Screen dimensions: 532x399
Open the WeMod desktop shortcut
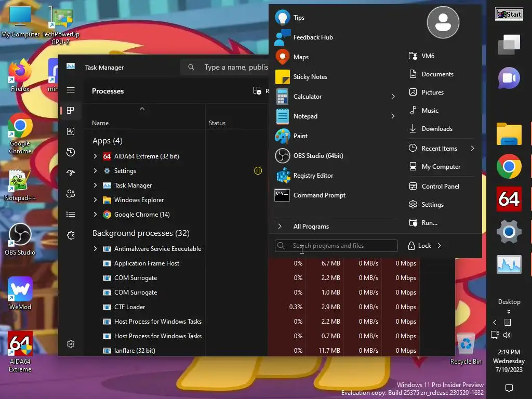pyautogui.click(x=20, y=294)
